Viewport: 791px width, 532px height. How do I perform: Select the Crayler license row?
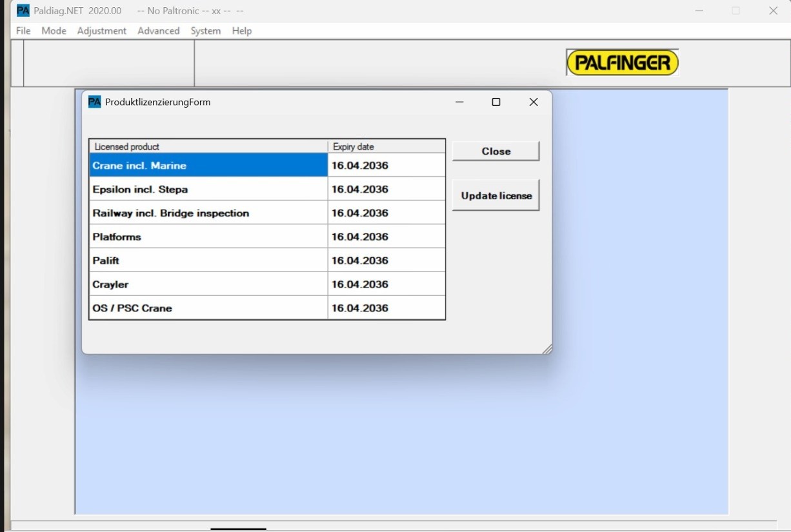coord(208,284)
